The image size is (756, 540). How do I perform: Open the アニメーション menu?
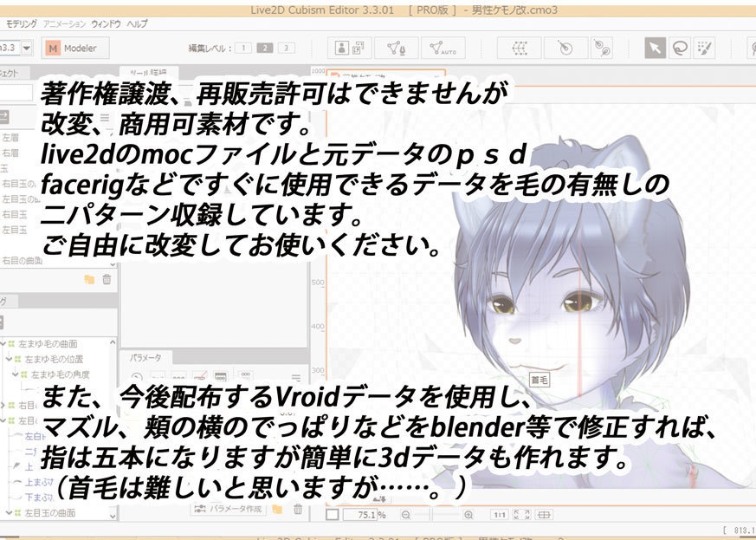[x=64, y=23]
